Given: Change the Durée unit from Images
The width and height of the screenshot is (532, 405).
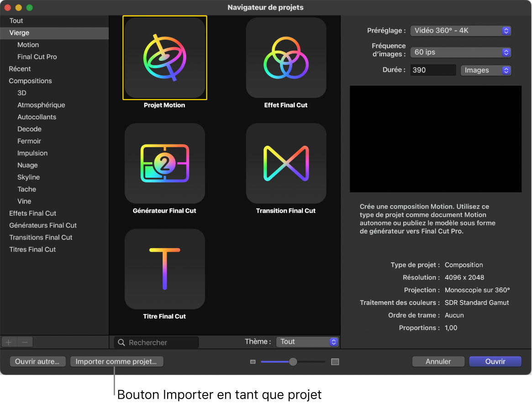Looking at the screenshot, I should (486, 70).
